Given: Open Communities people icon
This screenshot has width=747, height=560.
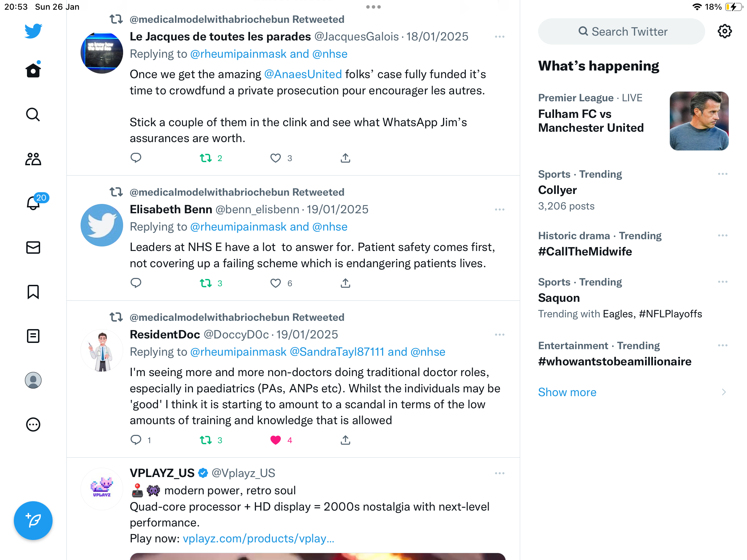Looking at the screenshot, I should tap(33, 159).
